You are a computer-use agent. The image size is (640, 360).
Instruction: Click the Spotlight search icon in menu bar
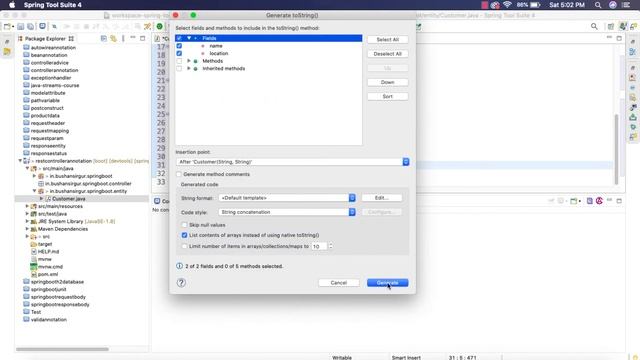click(x=598, y=5)
